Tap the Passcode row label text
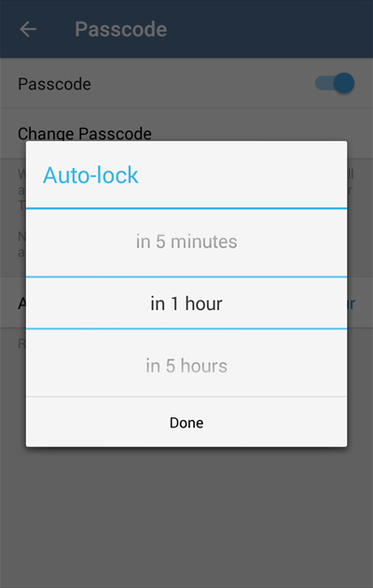 54,84
